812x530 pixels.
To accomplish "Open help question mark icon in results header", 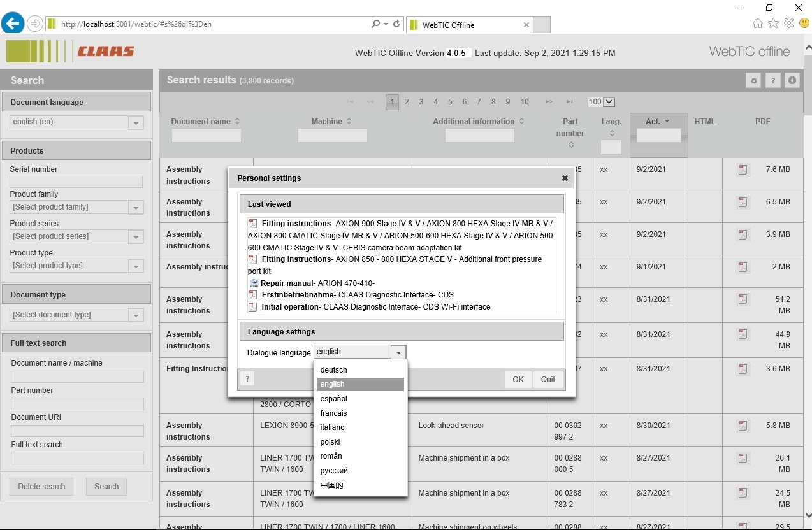I will pos(772,81).
